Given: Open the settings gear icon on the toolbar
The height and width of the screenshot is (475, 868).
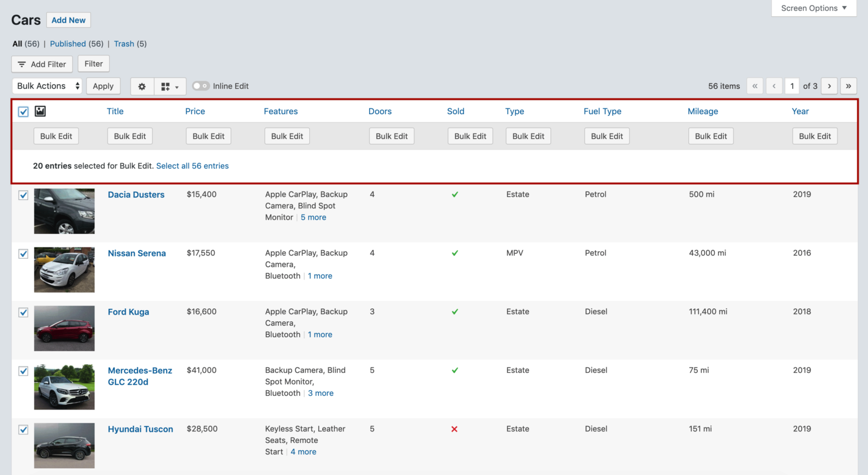Looking at the screenshot, I should click(x=141, y=86).
